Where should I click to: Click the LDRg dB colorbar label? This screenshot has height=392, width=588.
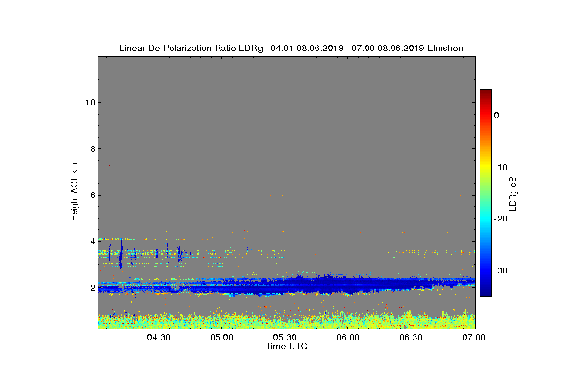tap(513, 194)
